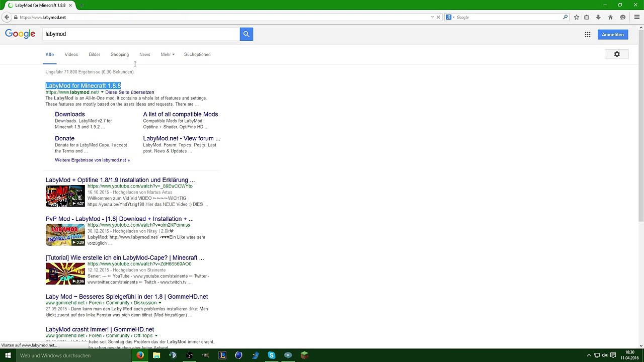The image size is (644, 362).
Task: Open 'LabyMod + Optifine 1.8/1.9 Installation' result
Action: click(120, 180)
